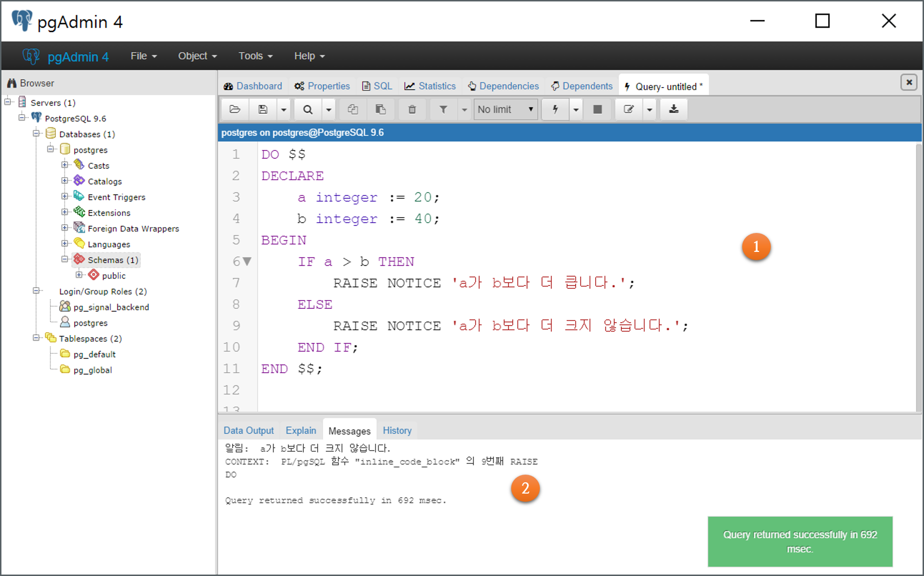
Task: Open the File menu
Action: coord(143,56)
